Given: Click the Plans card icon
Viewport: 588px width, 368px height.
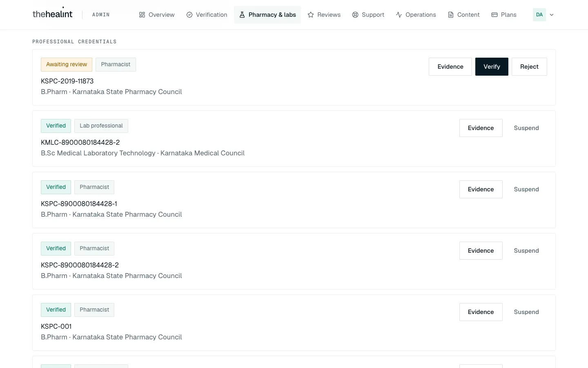Looking at the screenshot, I should coord(494,15).
